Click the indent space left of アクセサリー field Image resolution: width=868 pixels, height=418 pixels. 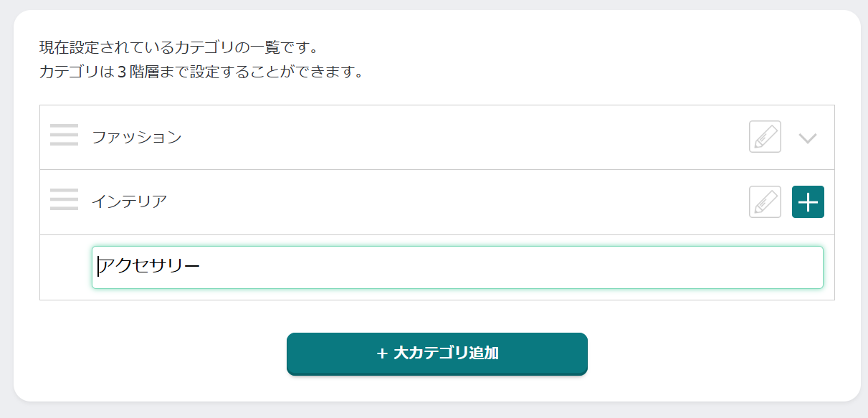coord(65,267)
